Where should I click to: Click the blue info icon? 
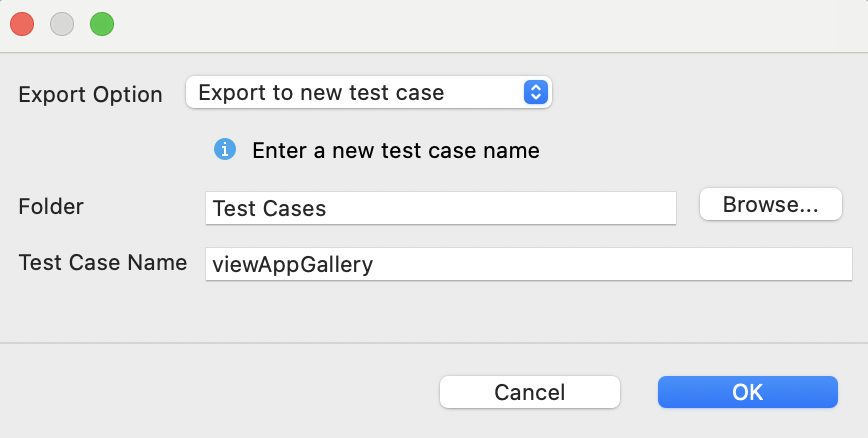coord(225,150)
